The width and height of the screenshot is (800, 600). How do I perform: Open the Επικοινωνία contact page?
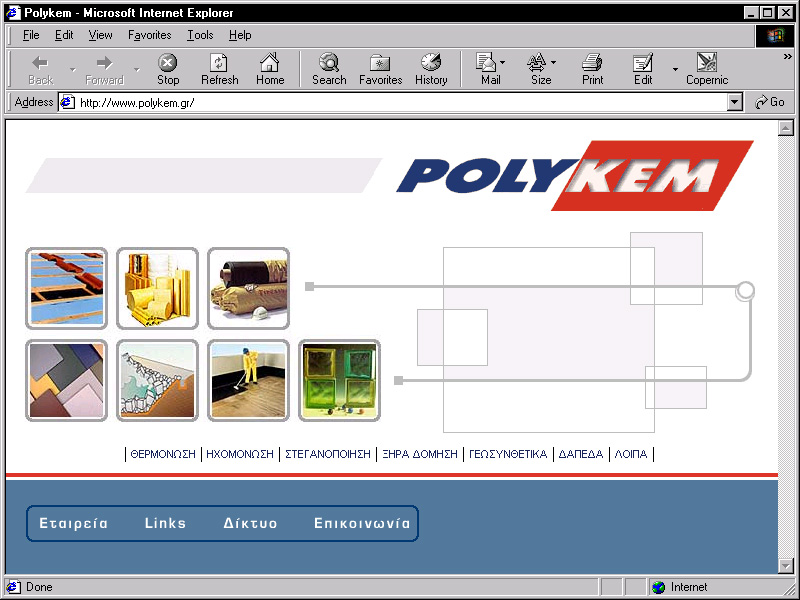tap(362, 523)
